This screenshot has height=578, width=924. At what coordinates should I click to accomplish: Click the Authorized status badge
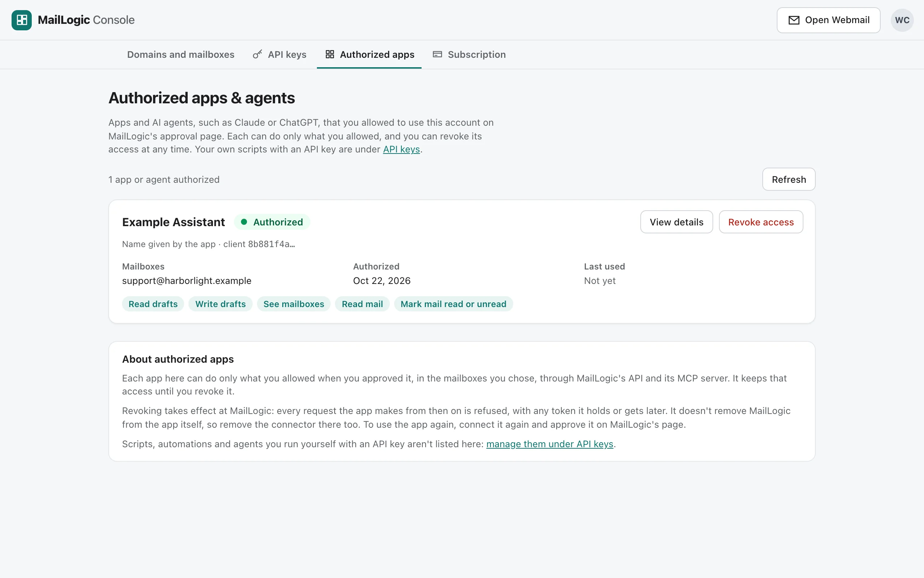point(272,222)
